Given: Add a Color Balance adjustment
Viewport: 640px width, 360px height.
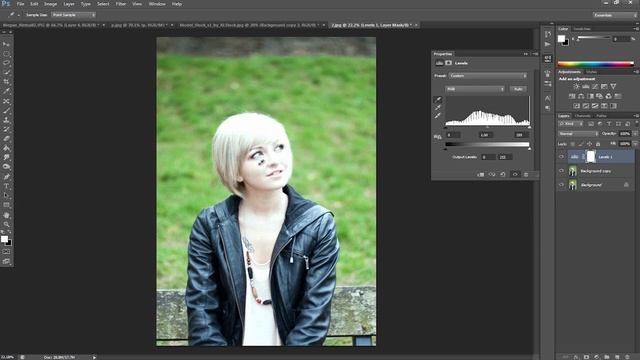Looking at the screenshot, I should [x=581, y=96].
